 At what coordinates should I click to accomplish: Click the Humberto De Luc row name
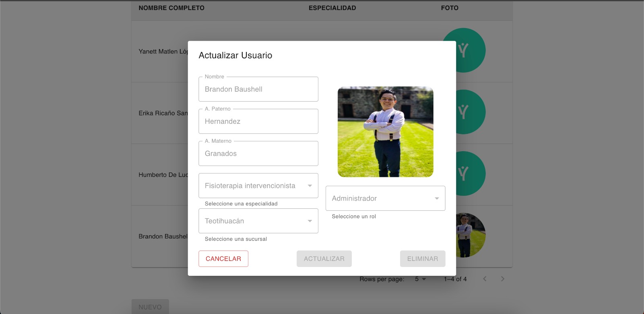(163, 174)
